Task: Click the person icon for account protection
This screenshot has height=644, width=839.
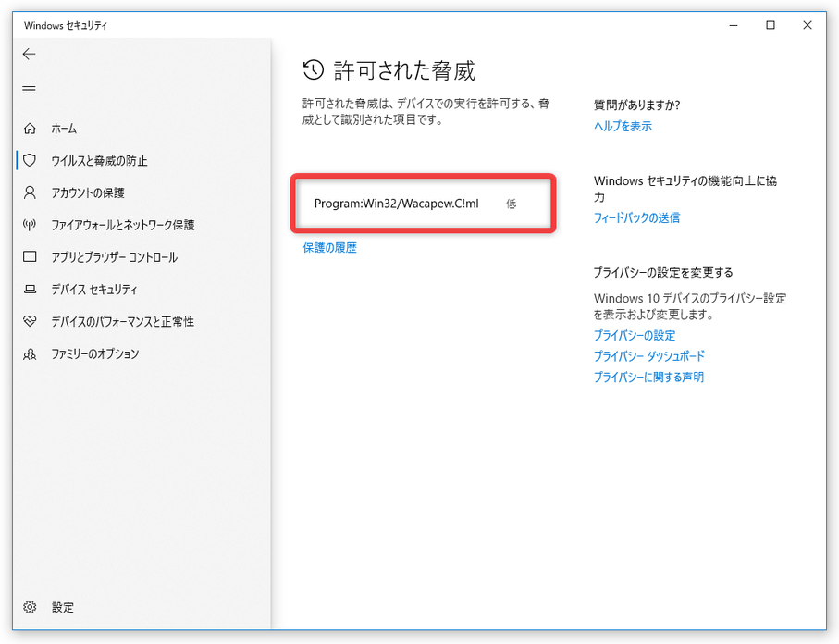Action: (30, 192)
